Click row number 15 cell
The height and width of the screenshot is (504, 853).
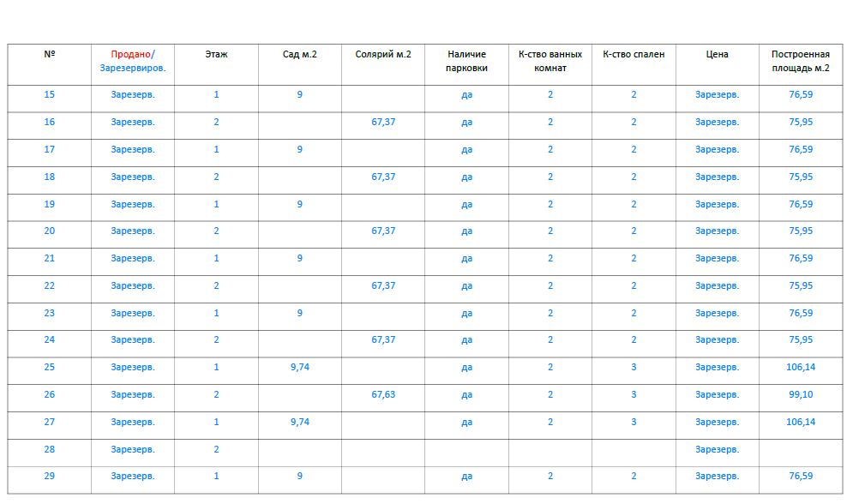(x=50, y=94)
